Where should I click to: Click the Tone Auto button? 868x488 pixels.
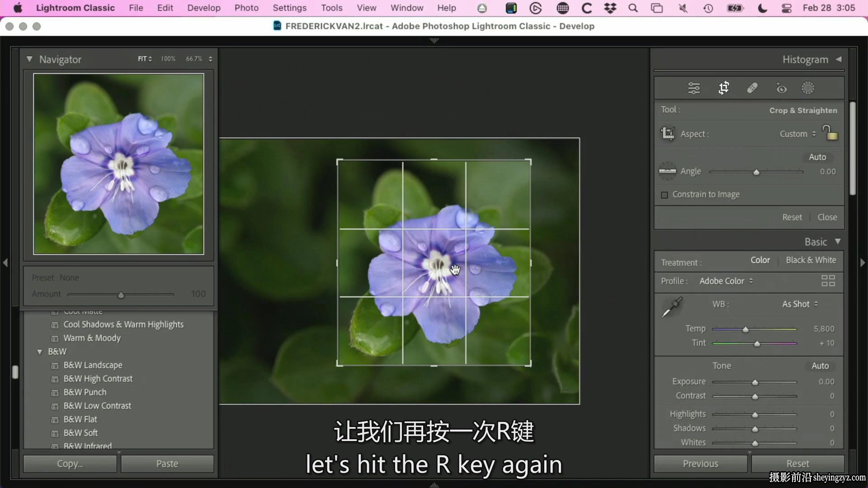(820, 366)
